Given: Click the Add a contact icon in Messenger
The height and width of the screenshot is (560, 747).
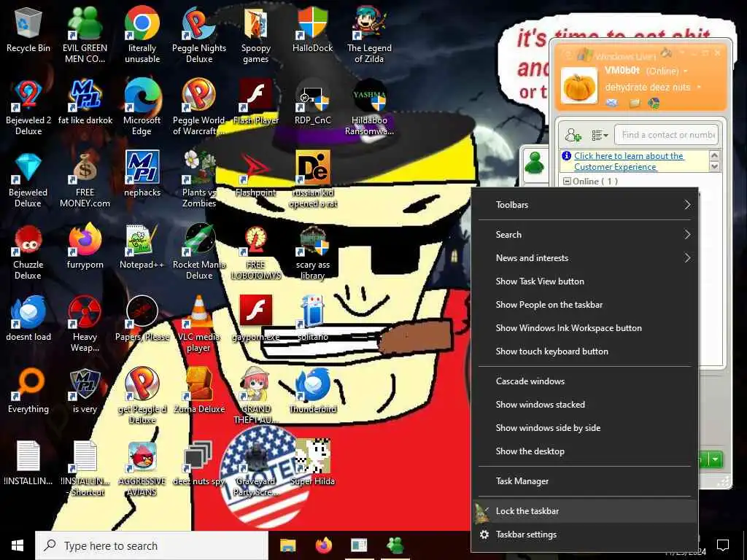Looking at the screenshot, I should coord(573,135).
